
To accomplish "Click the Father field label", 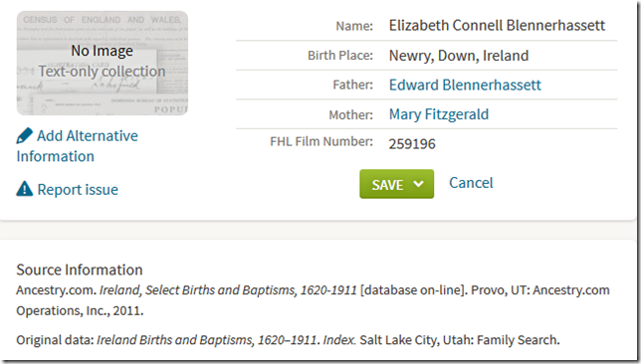I will (352, 85).
